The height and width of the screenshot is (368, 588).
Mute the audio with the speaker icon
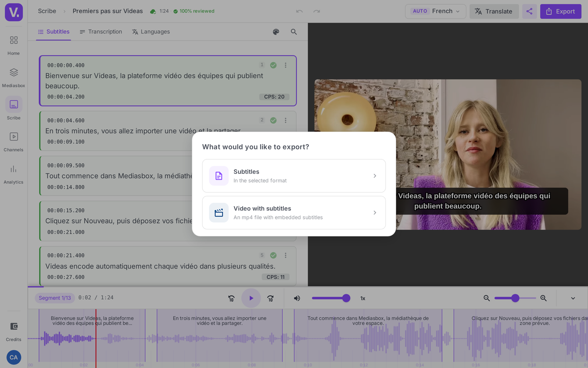(x=297, y=298)
